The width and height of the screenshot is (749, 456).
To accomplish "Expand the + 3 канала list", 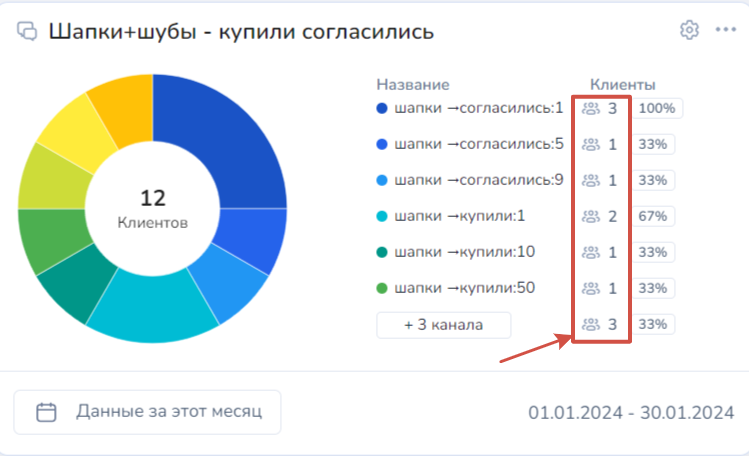I will click(443, 325).
